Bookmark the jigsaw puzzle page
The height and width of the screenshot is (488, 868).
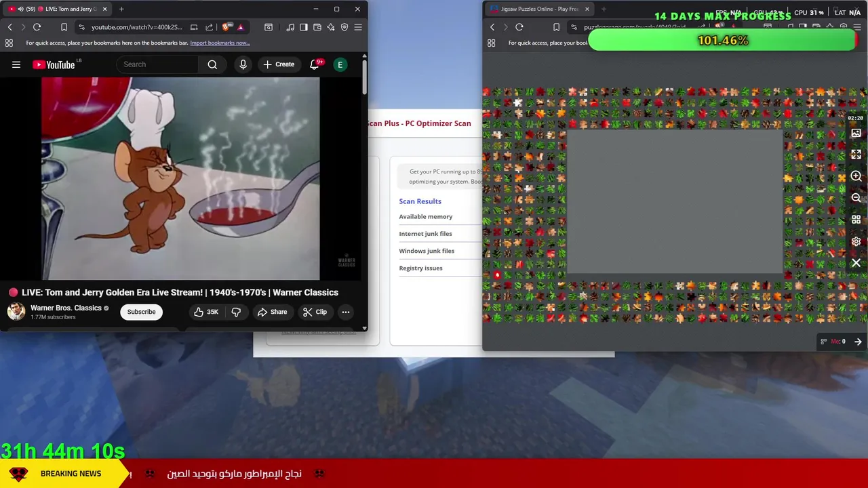556,27
